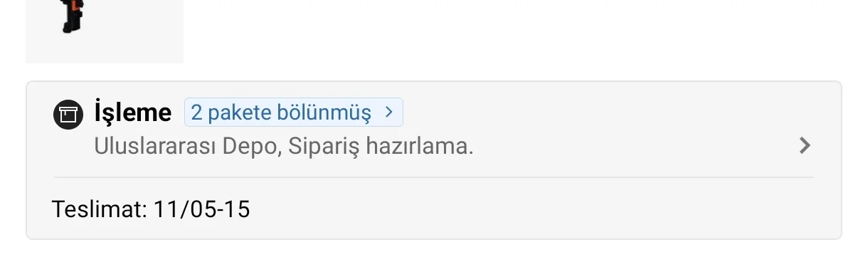Expand tracking details with the gray right arrow
Viewport: 868px width, 267px height.
[805, 146]
